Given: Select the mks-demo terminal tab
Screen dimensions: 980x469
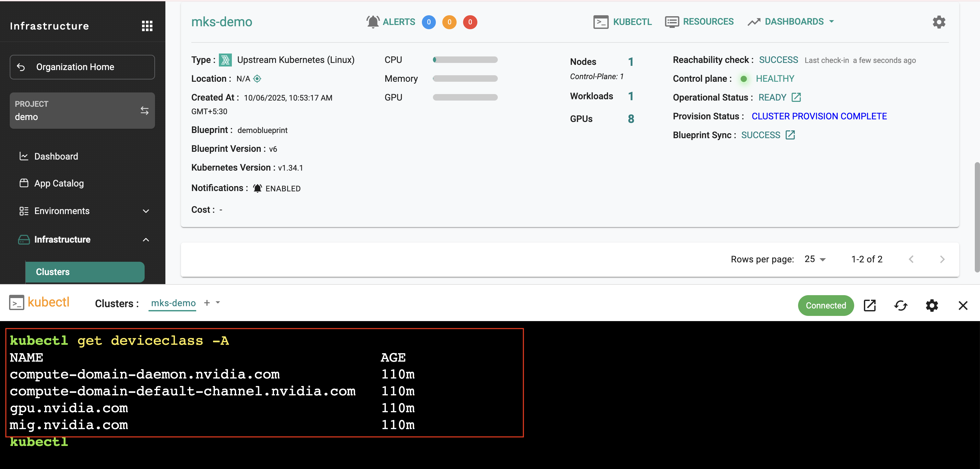Looking at the screenshot, I should (173, 303).
